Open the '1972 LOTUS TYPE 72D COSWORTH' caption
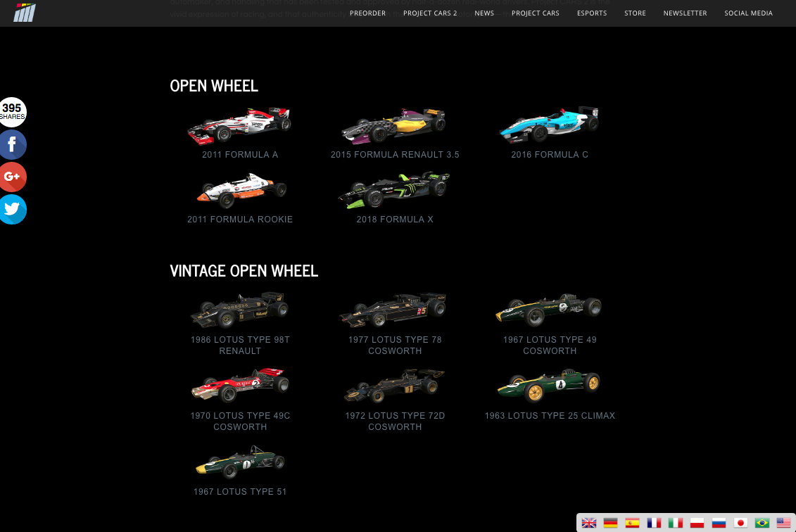The width and height of the screenshot is (796, 532). click(395, 422)
